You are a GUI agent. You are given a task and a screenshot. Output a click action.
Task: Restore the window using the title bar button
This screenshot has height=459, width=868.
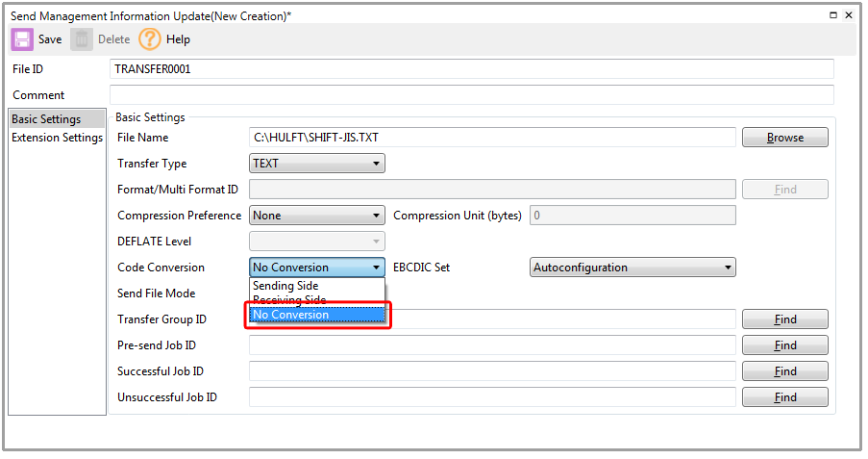pyautogui.click(x=832, y=15)
